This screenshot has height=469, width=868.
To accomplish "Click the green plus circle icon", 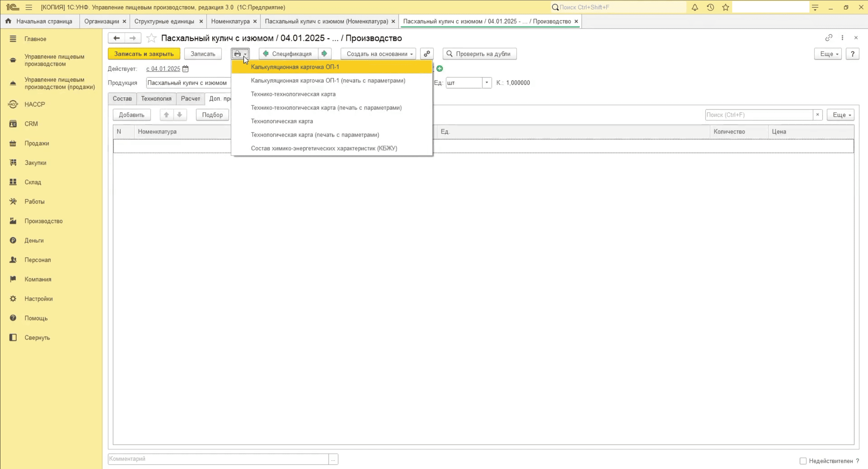I will (440, 69).
